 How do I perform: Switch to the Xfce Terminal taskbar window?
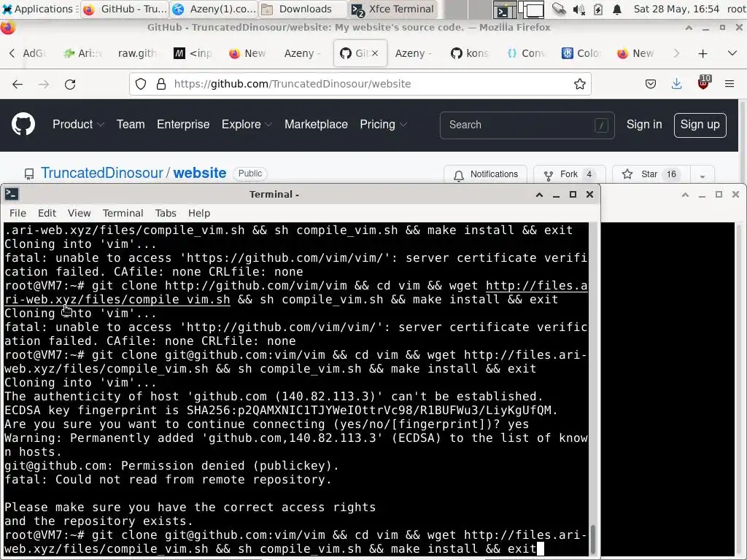coord(392,9)
